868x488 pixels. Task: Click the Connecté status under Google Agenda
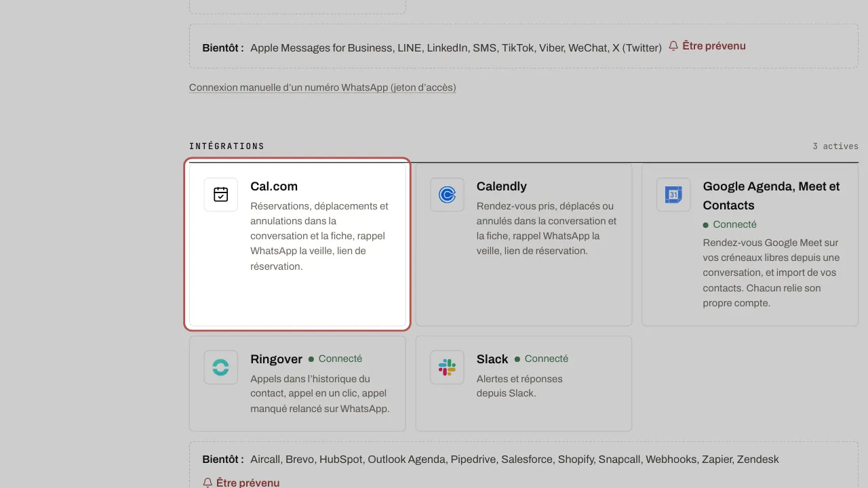(x=734, y=224)
